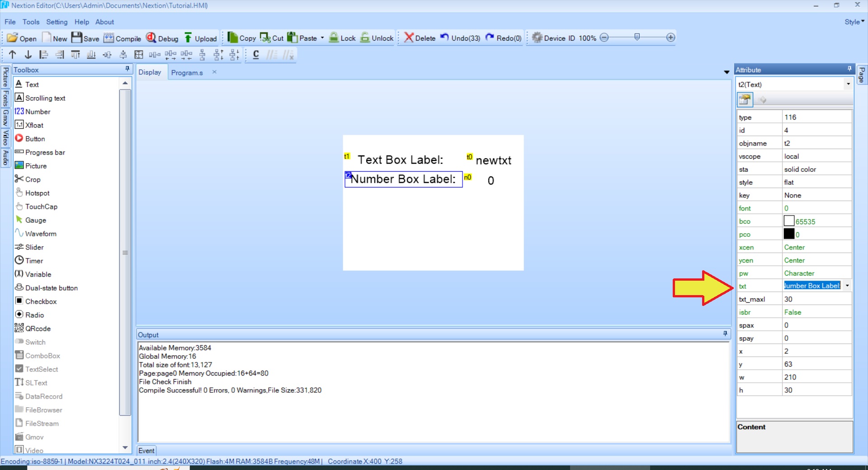
Task: Click the send-to-bottom down arrow icon
Action: click(28, 55)
